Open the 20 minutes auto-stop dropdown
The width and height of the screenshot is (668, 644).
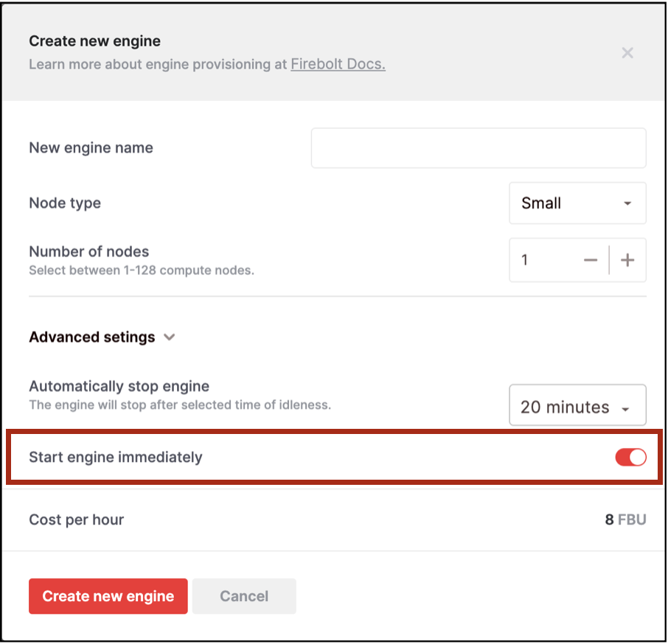coord(577,406)
